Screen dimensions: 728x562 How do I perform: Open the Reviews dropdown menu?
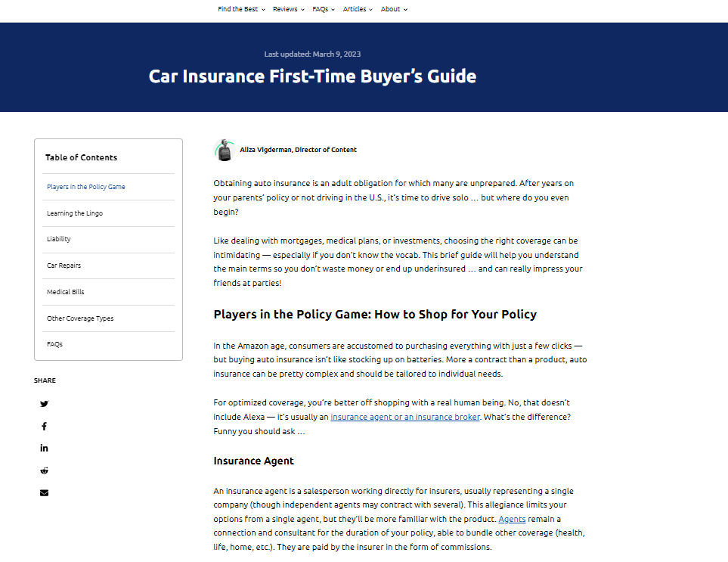[288, 9]
